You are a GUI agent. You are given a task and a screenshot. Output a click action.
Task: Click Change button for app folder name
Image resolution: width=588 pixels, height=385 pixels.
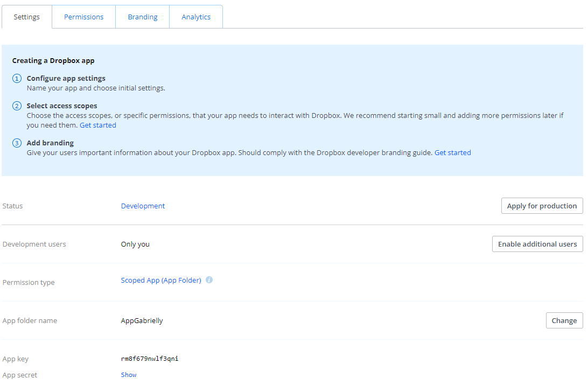564,320
